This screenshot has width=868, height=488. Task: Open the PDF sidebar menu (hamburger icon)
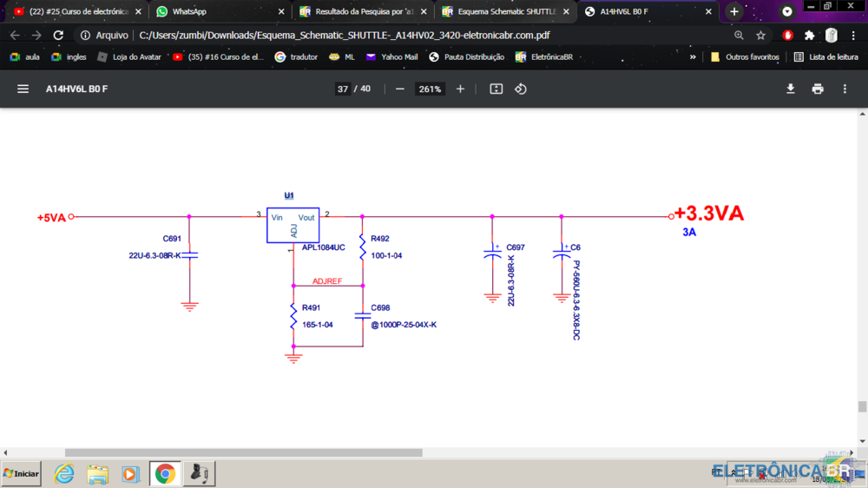[23, 89]
